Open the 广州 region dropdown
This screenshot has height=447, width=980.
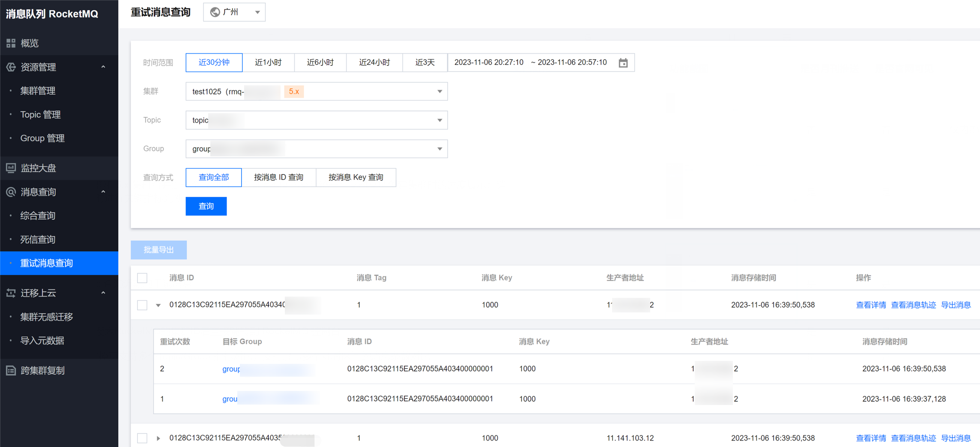[x=234, y=12]
